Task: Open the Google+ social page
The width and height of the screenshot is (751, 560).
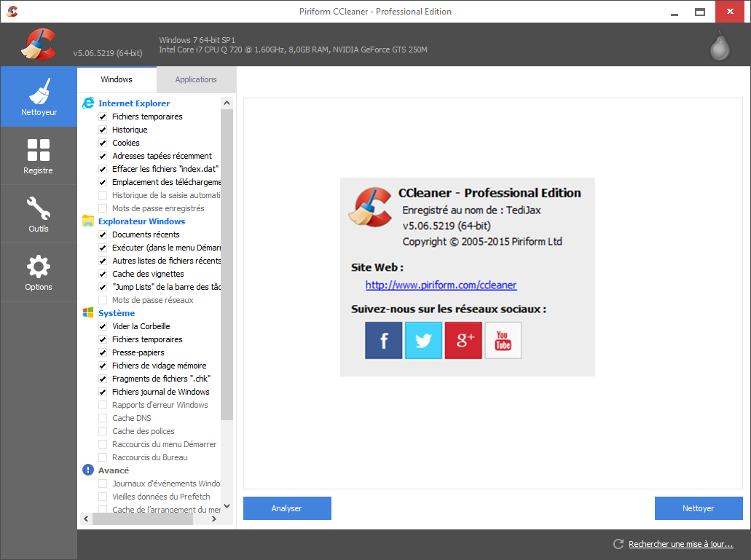Action: [x=463, y=340]
